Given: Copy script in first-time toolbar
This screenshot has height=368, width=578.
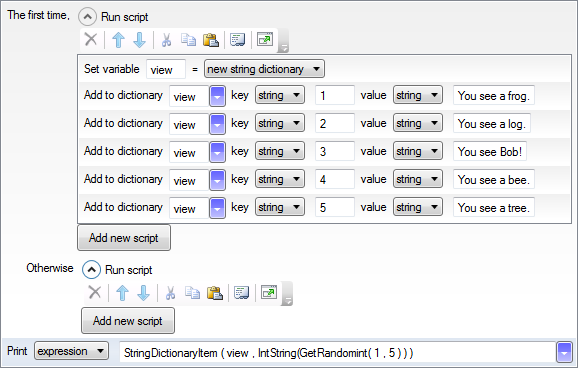Looking at the screenshot, I should [189, 39].
